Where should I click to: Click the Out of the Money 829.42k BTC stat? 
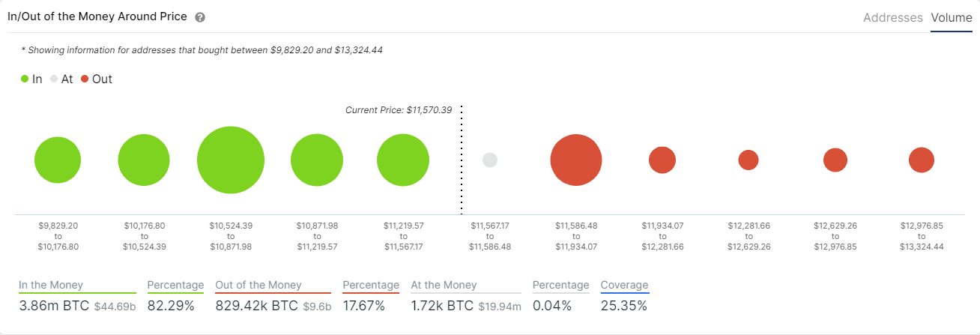coord(257,306)
